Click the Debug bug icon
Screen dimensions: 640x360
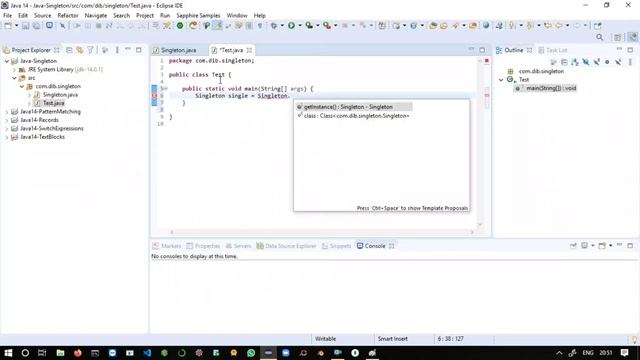pyautogui.click(x=274, y=26)
